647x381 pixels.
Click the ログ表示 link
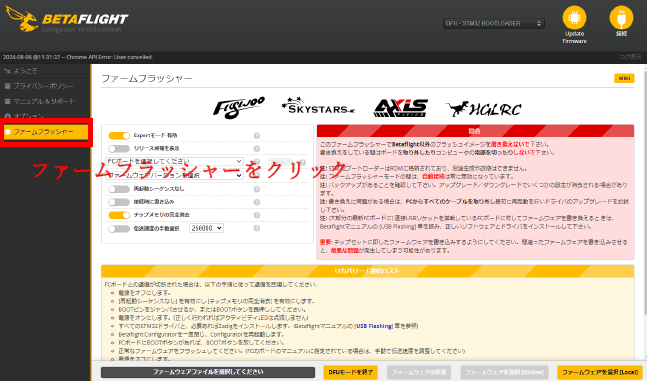pos(630,57)
